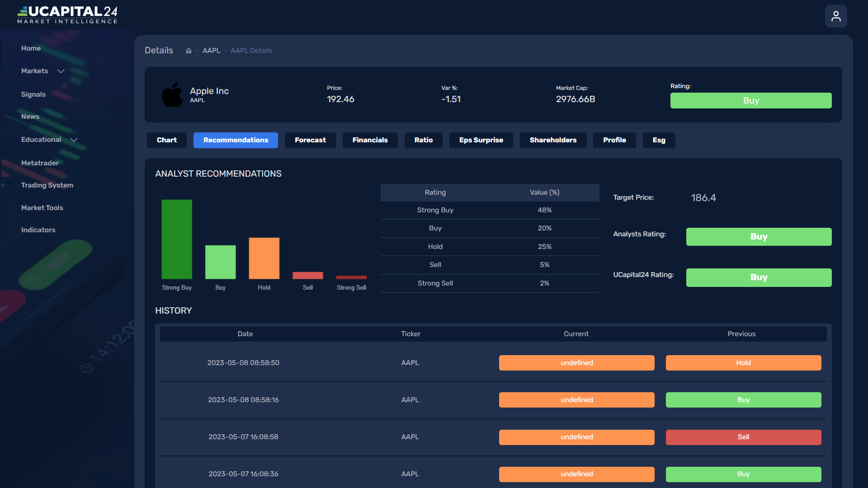
Task: Click the Strong Buy chart bar
Action: (177, 239)
